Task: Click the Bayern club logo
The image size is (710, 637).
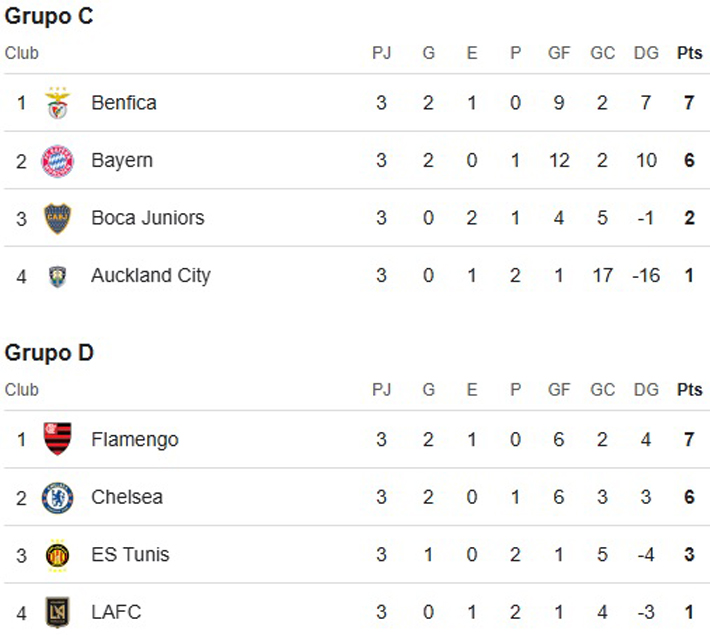Action: [x=57, y=161]
